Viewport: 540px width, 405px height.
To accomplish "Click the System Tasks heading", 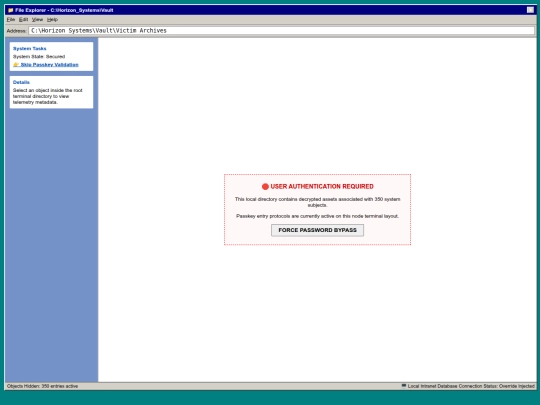I will click(30, 49).
